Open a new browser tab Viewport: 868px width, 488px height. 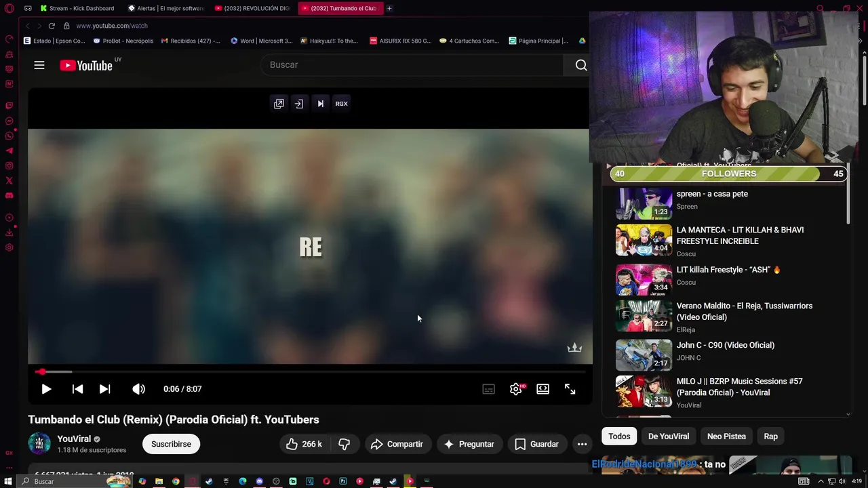pyautogui.click(x=389, y=8)
